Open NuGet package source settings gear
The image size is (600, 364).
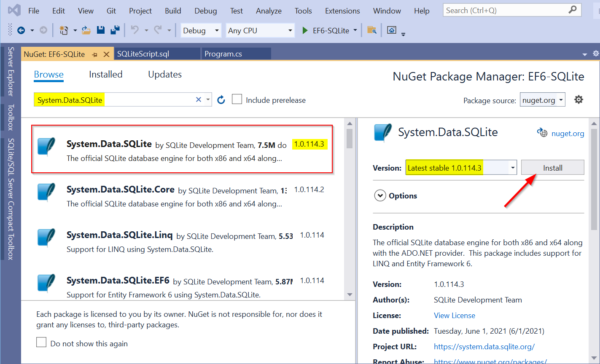coord(578,99)
